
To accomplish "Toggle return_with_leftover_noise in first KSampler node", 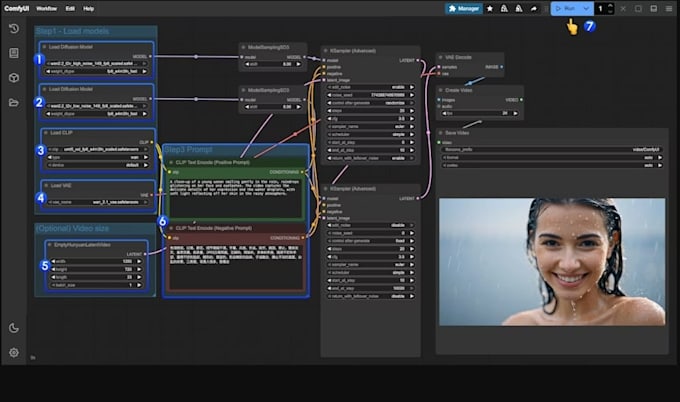I will 371,158.
